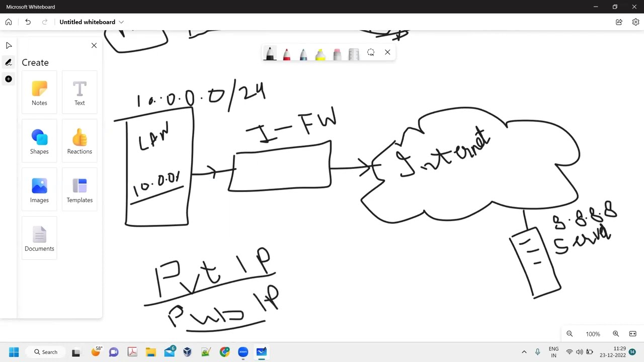Go to the whiteboard Home screen

click(x=9, y=22)
